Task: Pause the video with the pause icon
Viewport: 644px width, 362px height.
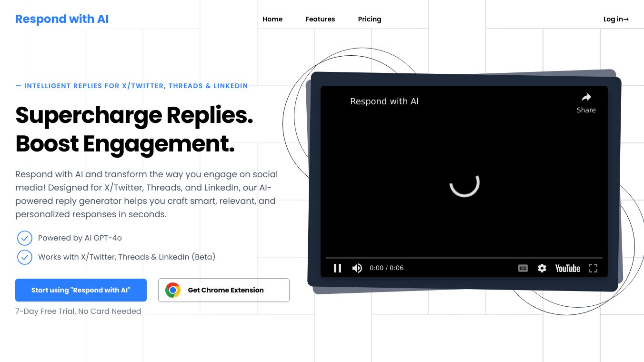Action: click(337, 268)
